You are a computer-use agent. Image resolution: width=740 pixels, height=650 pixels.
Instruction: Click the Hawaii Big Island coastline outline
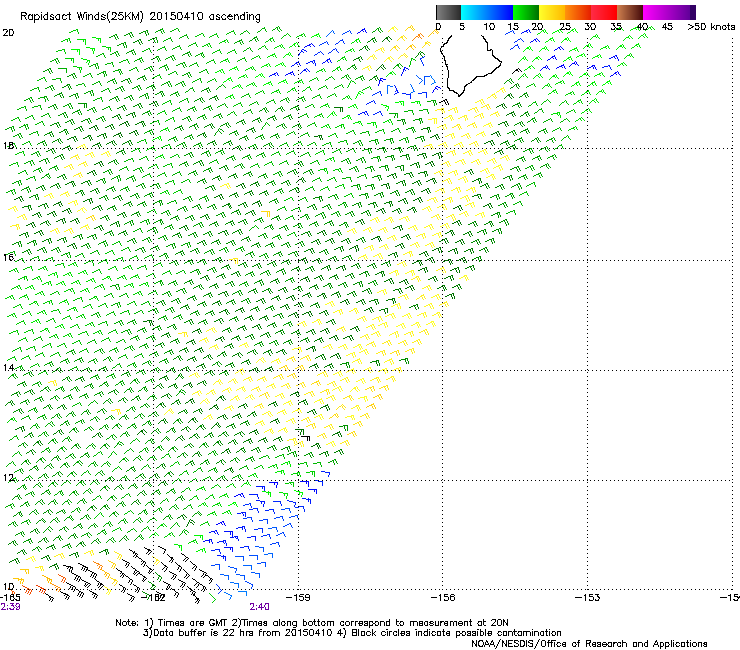click(x=470, y=65)
